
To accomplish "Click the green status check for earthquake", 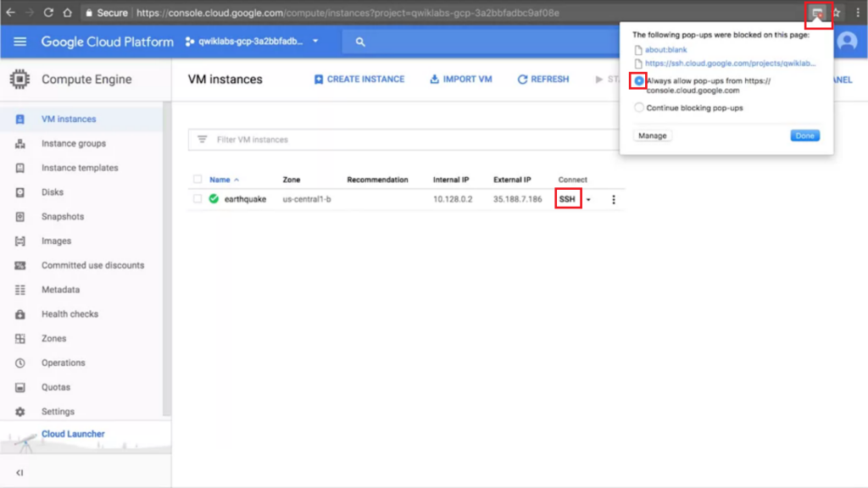I will point(214,198).
